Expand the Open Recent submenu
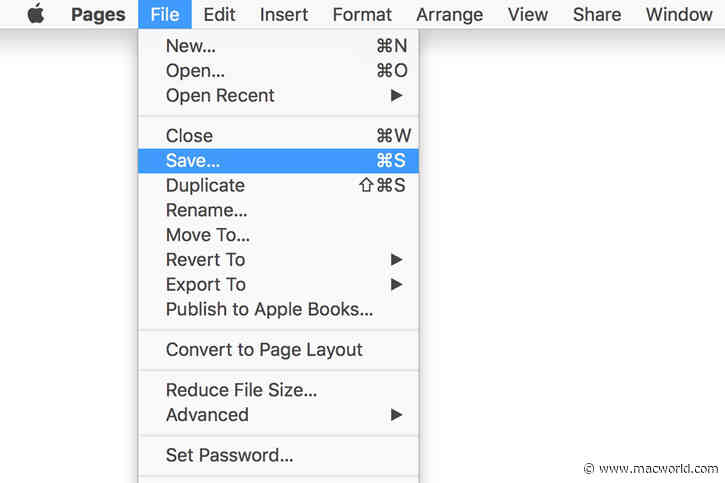725x483 pixels. [278, 96]
